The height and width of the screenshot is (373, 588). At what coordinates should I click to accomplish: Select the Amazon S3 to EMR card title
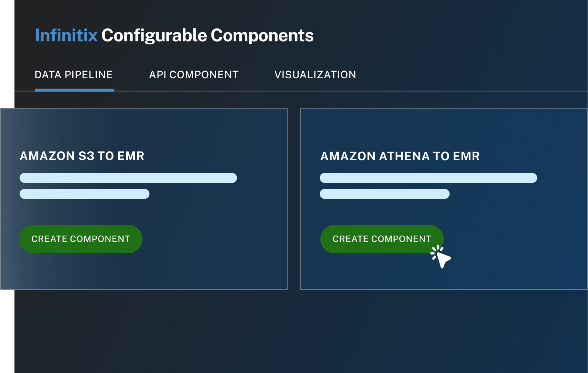click(x=82, y=156)
